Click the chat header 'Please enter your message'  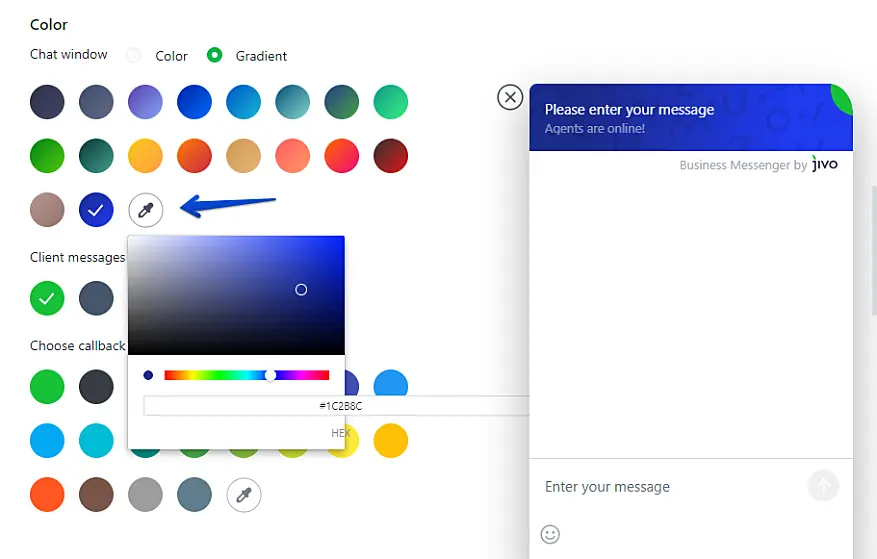[629, 110]
